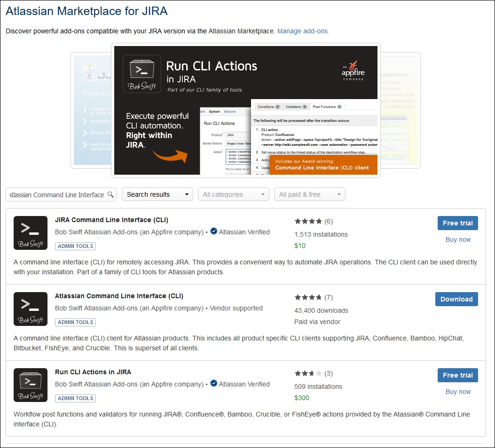Click ADMIN TOOLS tag under Run CLI Actions
This screenshot has width=495, height=448.
click(x=76, y=398)
